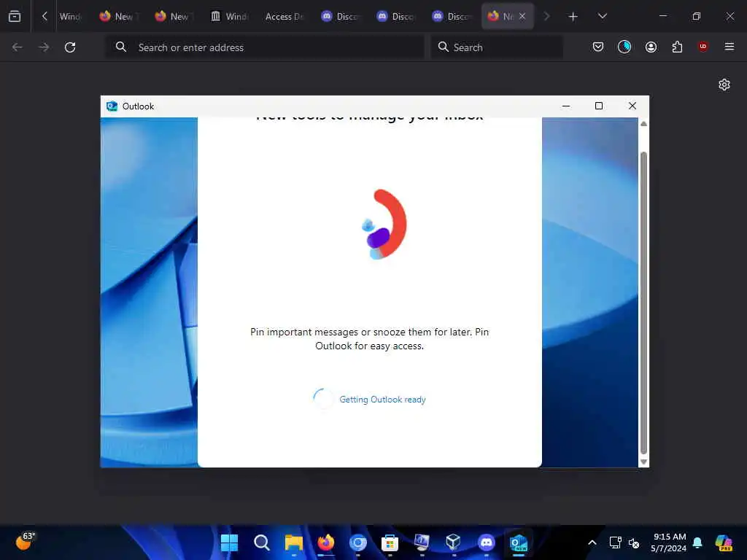Open Save to Pocket icon
The image size is (747, 560).
click(598, 47)
